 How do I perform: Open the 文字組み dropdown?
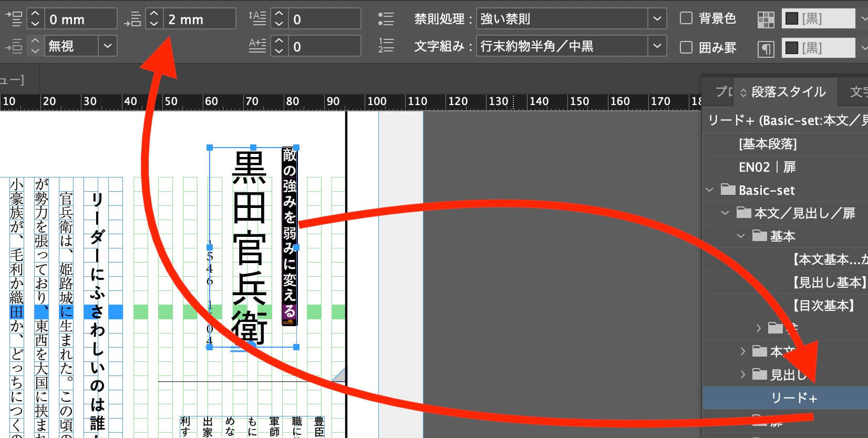pyautogui.click(x=657, y=46)
